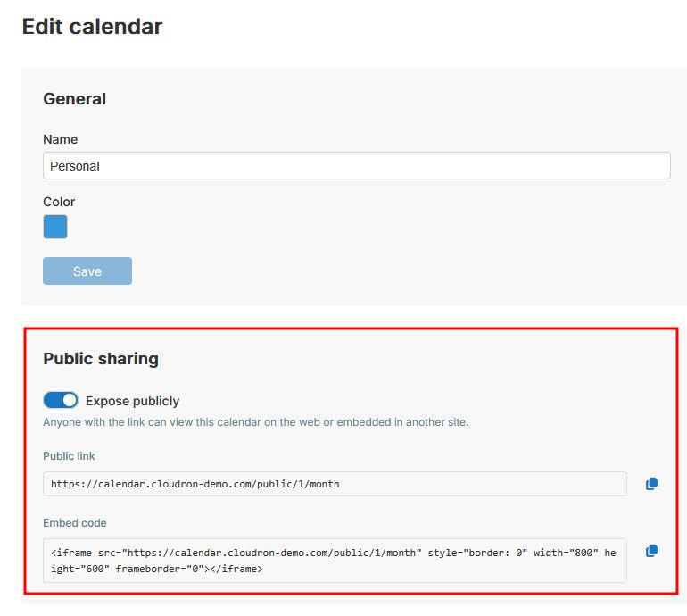The height and width of the screenshot is (616, 687).
Task: Click the Public link label
Action: [69, 456]
